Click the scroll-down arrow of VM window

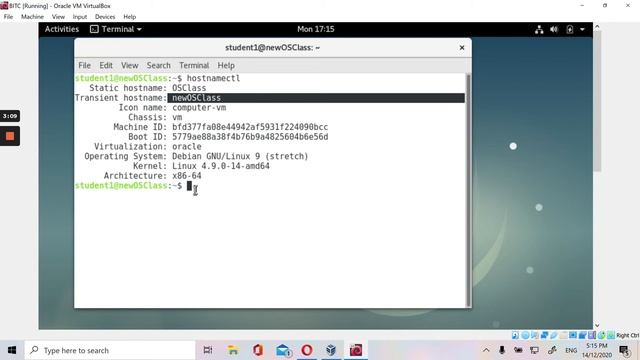pos(597,325)
